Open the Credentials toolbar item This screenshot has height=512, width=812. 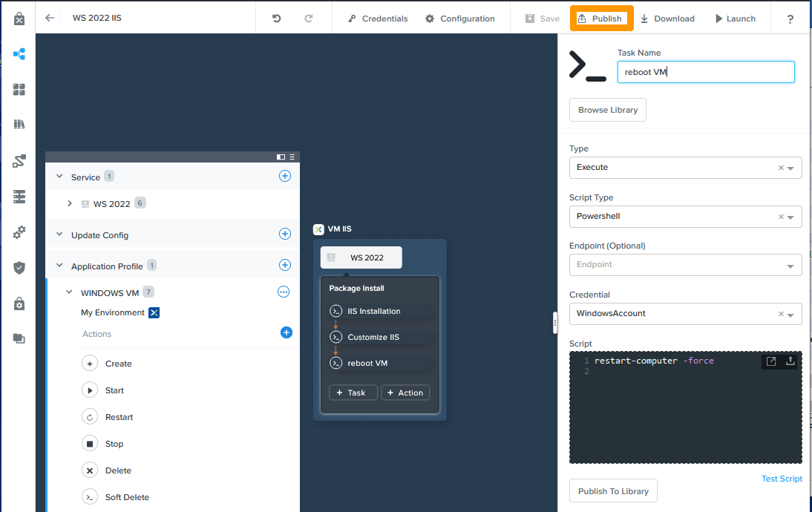[378, 19]
